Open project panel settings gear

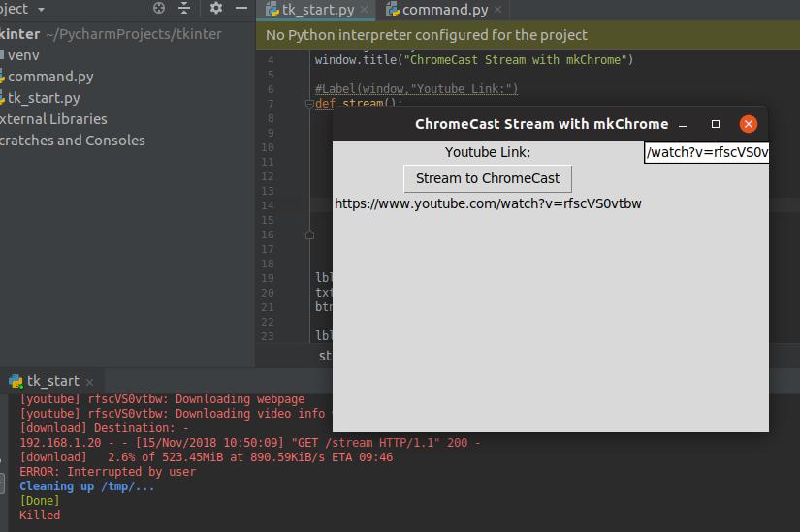click(216, 8)
